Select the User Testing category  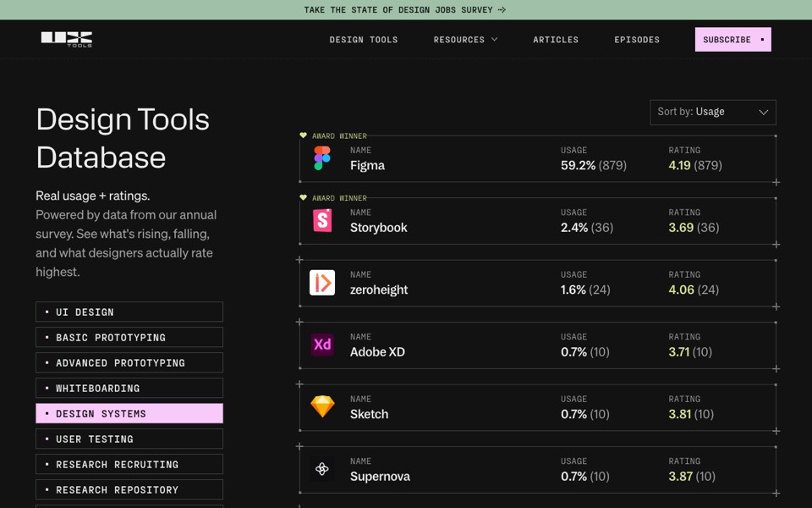[x=129, y=439]
